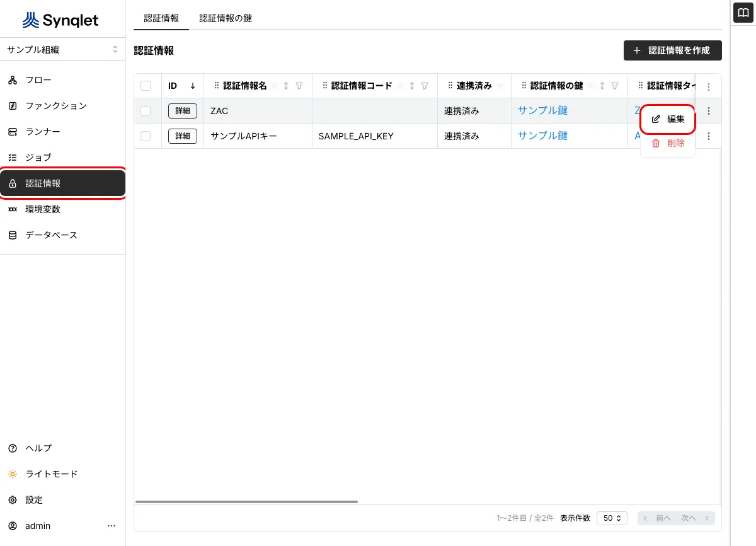Choose 削除 in the row menu
This screenshot has width=756, height=546.
point(668,143)
